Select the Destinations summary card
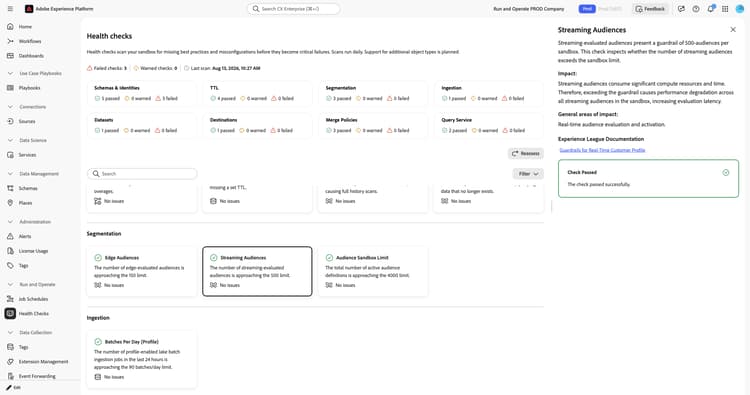The width and height of the screenshot is (750, 395). pyautogui.click(x=257, y=125)
